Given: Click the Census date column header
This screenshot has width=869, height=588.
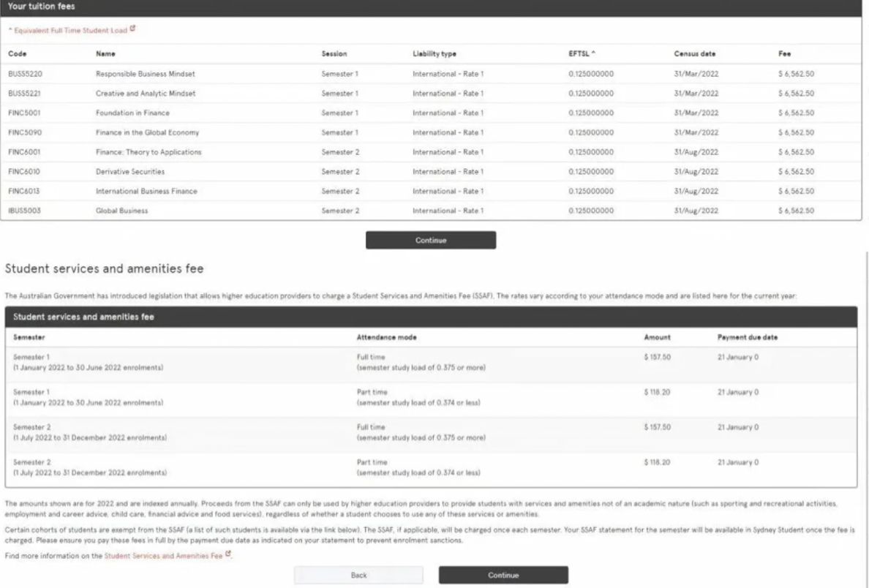Looking at the screenshot, I should tap(694, 54).
